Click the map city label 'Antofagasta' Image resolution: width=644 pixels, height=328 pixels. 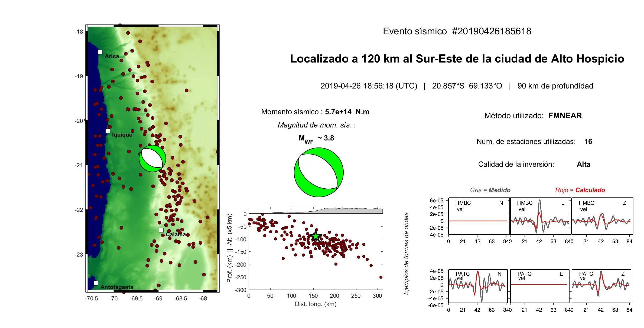click(x=117, y=287)
